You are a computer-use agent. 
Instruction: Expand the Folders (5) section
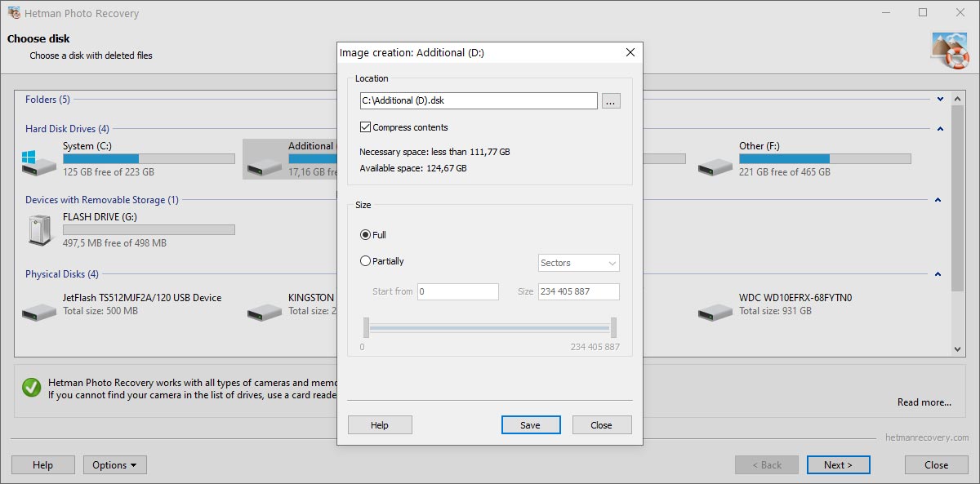(940, 100)
